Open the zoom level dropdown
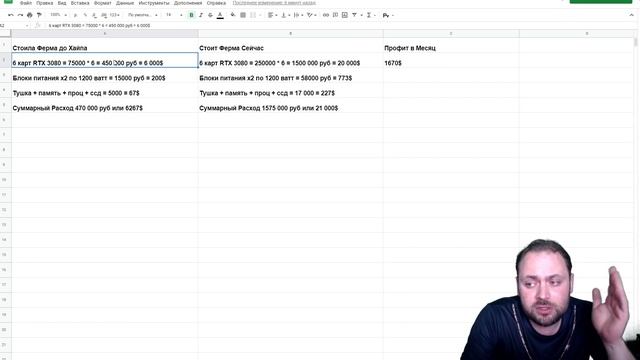Screen dimensions: 640x360 [58, 15]
